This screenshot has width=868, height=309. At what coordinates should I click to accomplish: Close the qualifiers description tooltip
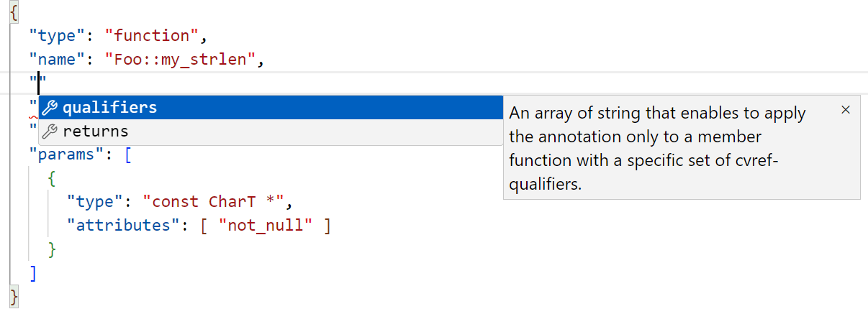pyautogui.click(x=846, y=110)
